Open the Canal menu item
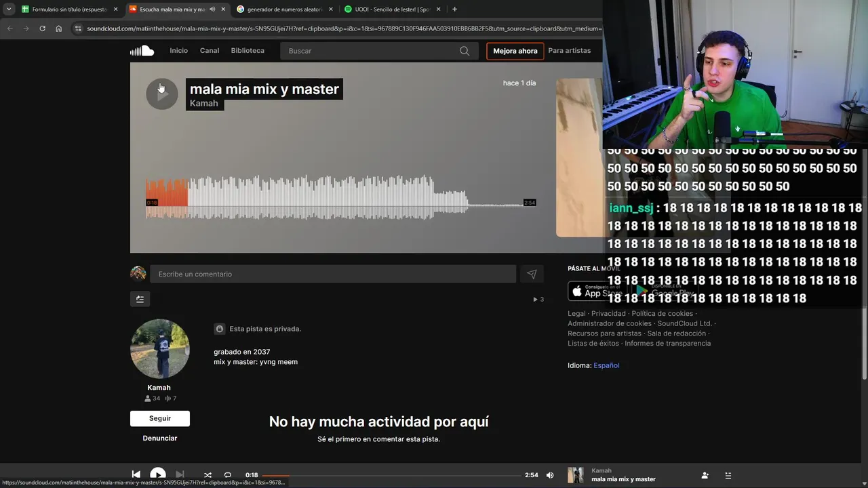This screenshot has height=488, width=868. tap(210, 51)
